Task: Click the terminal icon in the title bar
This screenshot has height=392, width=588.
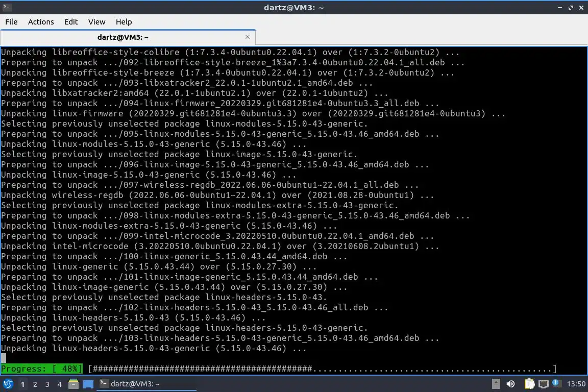Action: [7, 7]
